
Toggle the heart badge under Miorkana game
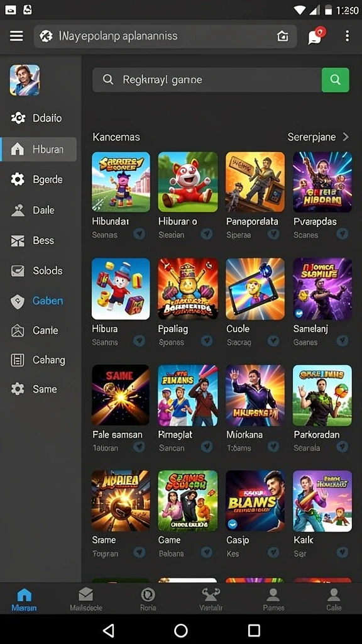[x=273, y=447]
